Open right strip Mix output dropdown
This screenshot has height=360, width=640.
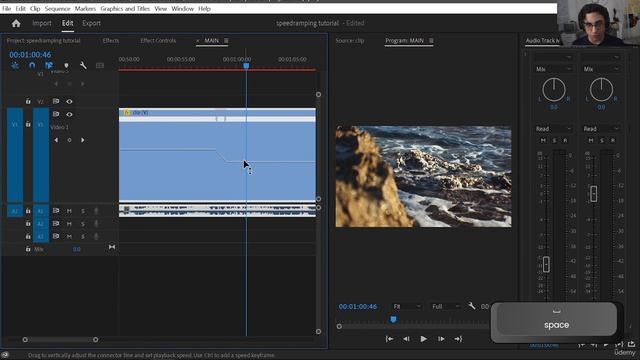pos(600,69)
